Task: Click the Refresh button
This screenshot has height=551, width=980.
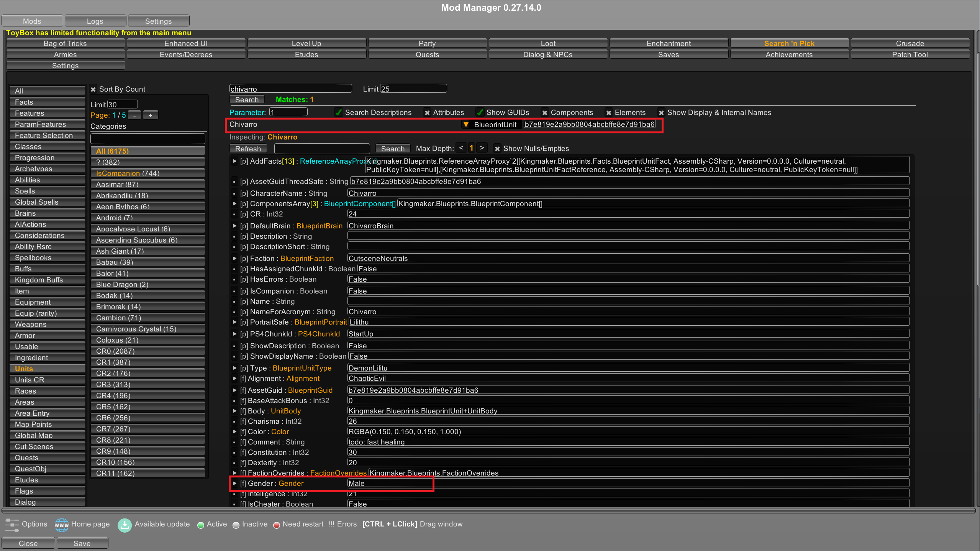Action: click(248, 149)
